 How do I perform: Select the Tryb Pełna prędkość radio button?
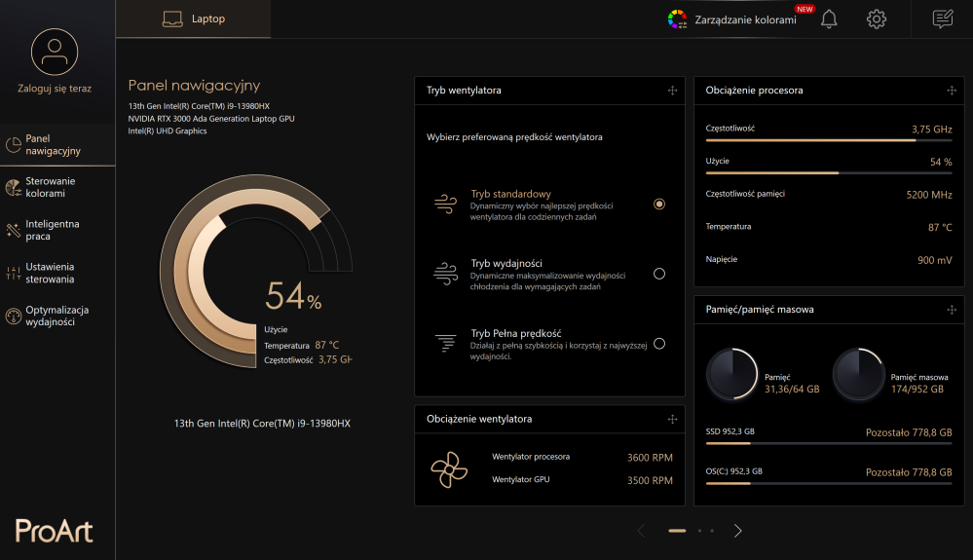(x=659, y=344)
